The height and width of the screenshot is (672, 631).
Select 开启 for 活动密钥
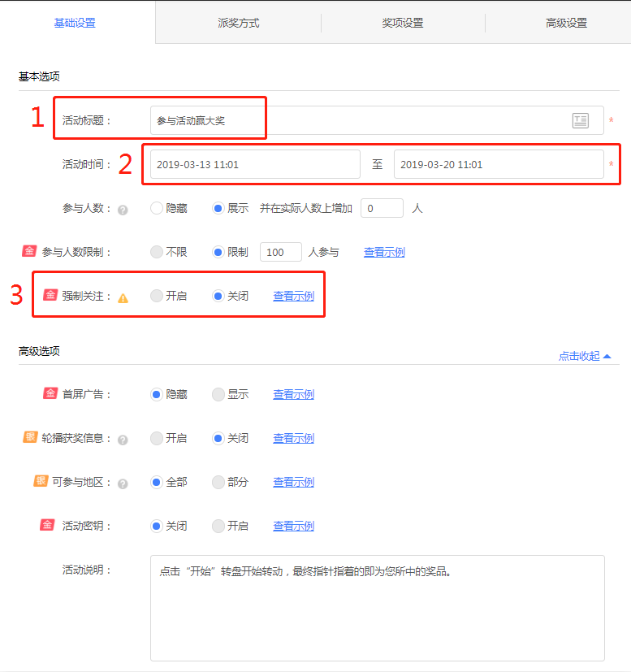pos(218,526)
